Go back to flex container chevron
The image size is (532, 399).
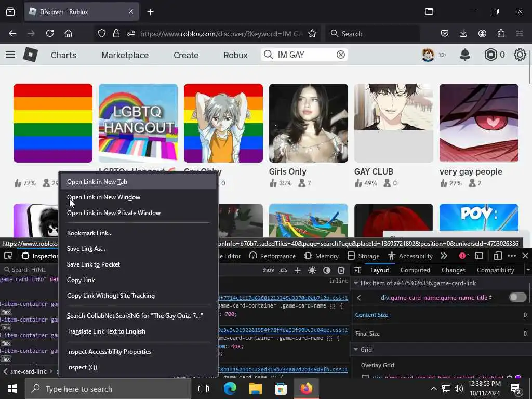[359, 298]
